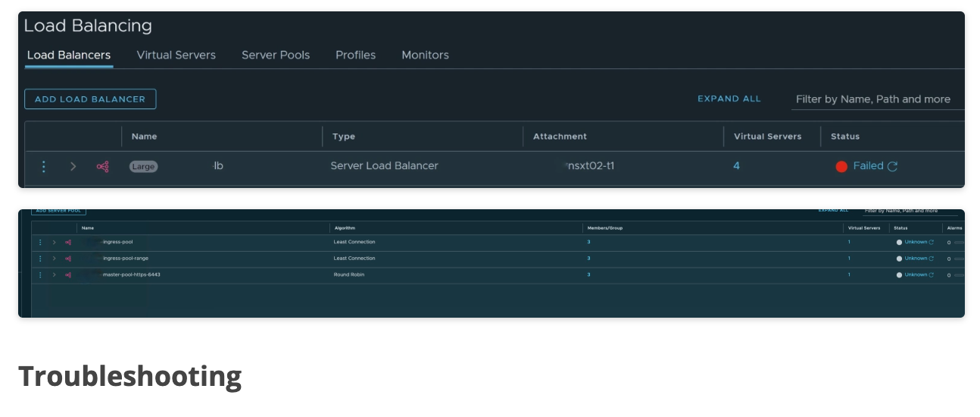Click the Add Load Balancer button

[x=90, y=99]
